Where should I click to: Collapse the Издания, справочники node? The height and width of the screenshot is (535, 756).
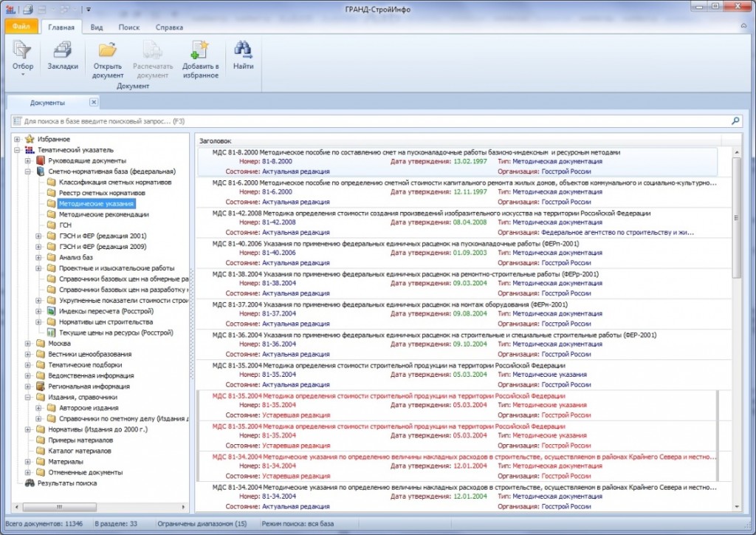click(x=28, y=397)
